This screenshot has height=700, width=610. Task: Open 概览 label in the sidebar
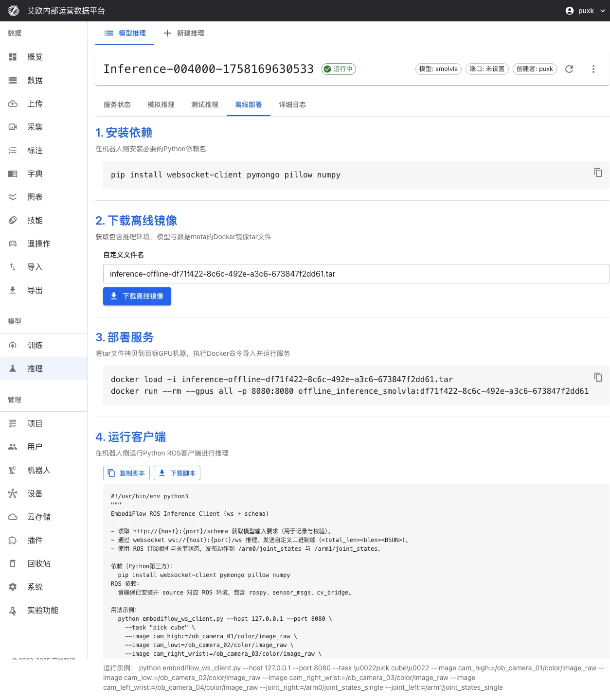click(x=35, y=57)
